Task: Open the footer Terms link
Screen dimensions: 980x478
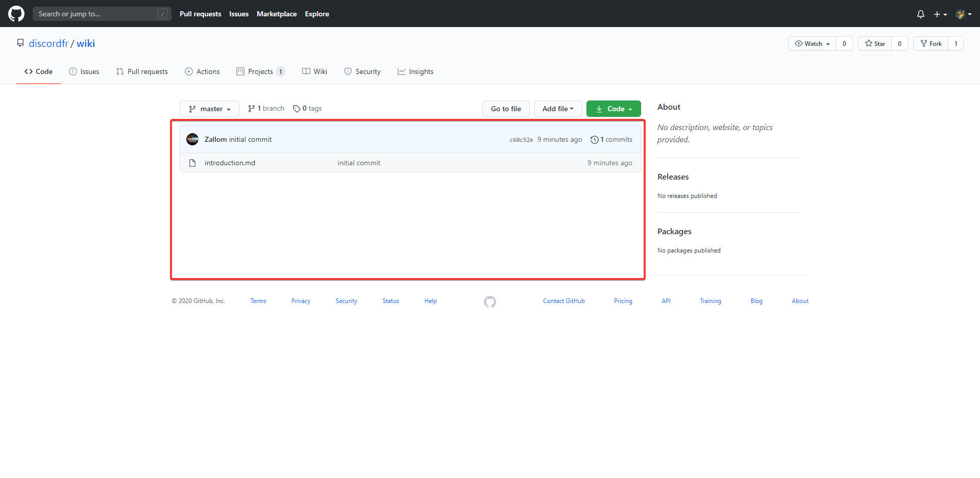Action: 258,301
